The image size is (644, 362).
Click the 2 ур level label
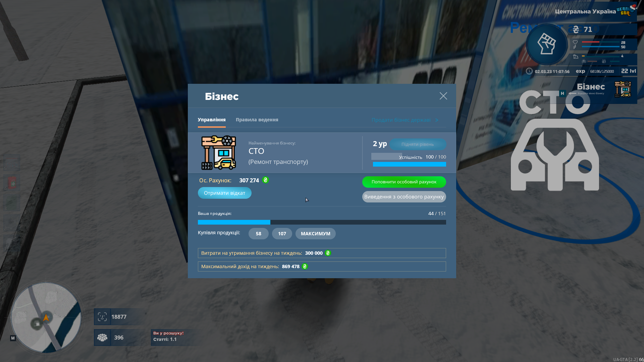click(x=380, y=144)
